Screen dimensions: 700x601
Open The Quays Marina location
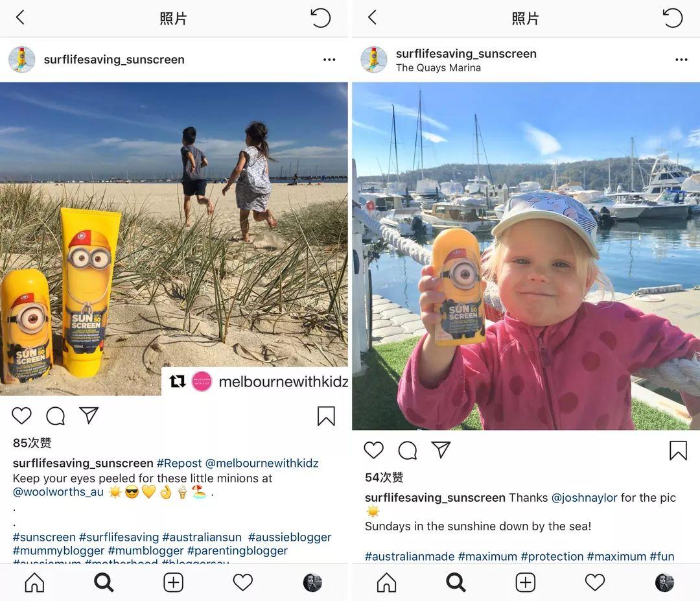coord(438,67)
